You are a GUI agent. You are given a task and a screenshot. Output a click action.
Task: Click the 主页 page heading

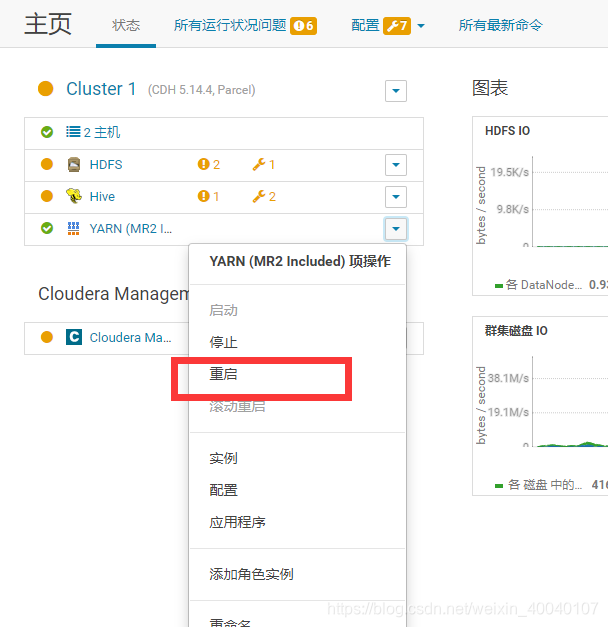[48, 24]
